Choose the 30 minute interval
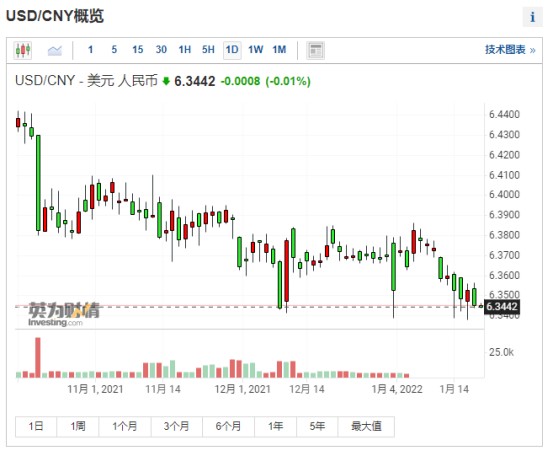Viewport: 554px width, 456px height. click(x=161, y=50)
